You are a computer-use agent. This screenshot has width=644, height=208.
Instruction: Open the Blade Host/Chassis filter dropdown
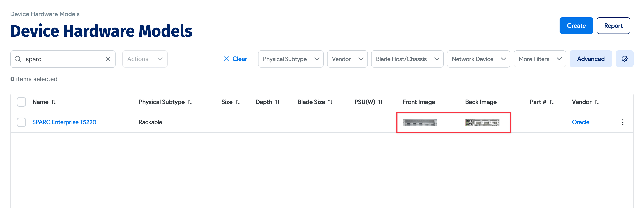click(407, 59)
